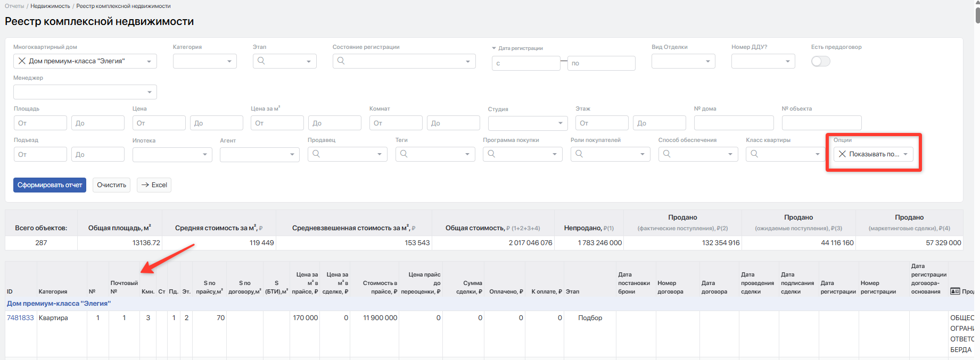The height and width of the screenshot is (360, 980).
Task: Click the card icon in the last table header
Action: (x=955, y=291)
